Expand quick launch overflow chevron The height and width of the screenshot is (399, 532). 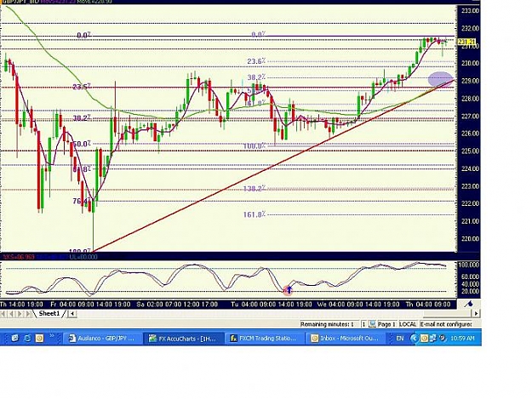pos(52,336)
